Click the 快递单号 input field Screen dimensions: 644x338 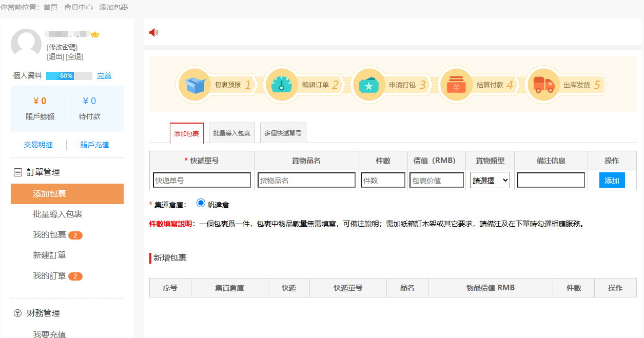pyautogui.click(x=202, y=181)
